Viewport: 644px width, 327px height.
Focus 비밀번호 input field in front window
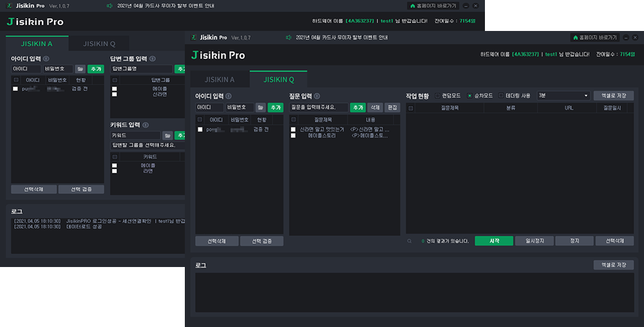point(240,107)
